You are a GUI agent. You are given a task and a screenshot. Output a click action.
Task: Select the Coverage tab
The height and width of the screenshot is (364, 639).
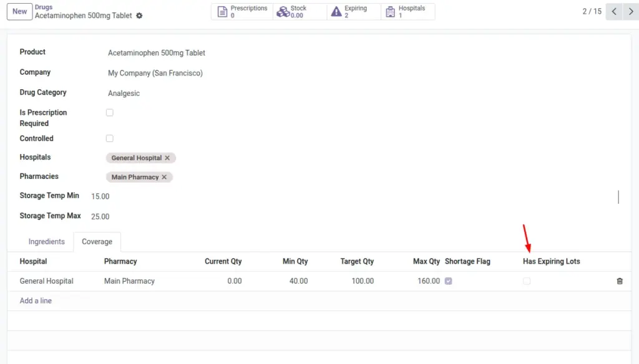pyautogui.click(x=97, y=241)
